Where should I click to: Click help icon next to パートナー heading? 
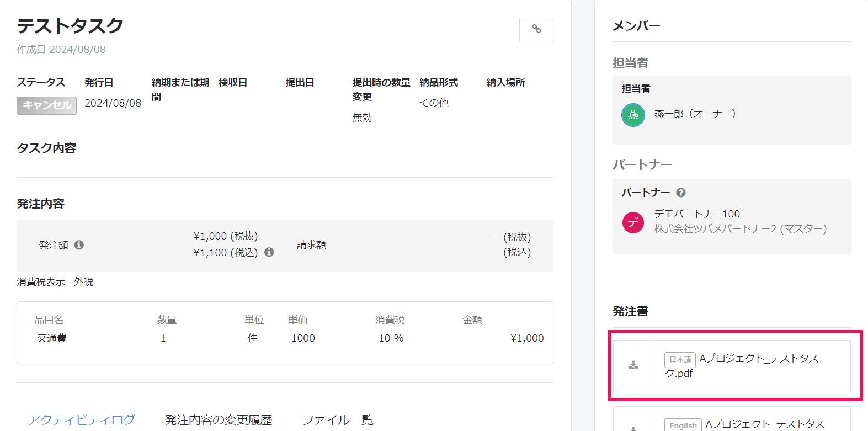click(681, 193)
